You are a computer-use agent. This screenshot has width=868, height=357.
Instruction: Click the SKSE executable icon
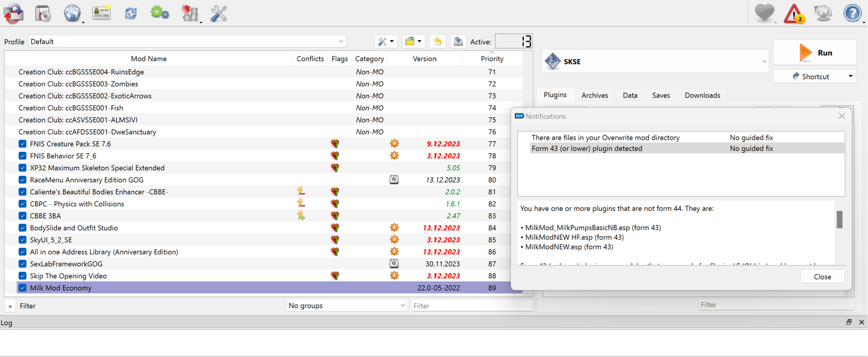pos(552,61)
